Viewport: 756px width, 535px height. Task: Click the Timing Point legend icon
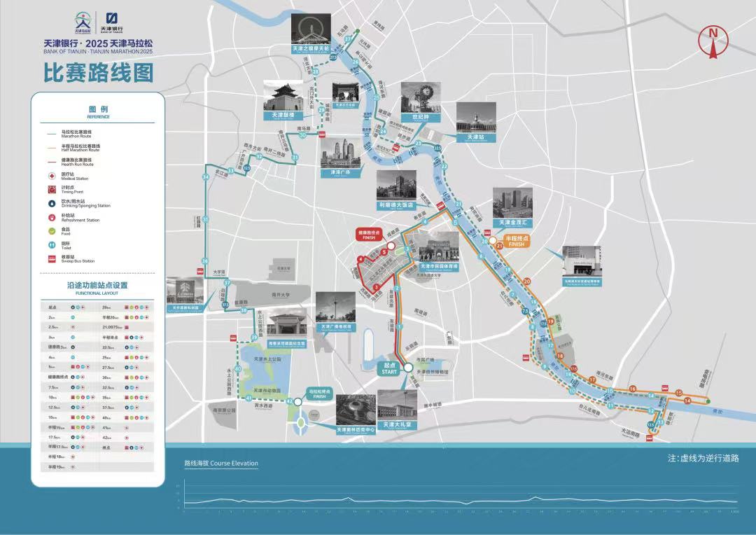pyautogui.click(x=52, y=189)
